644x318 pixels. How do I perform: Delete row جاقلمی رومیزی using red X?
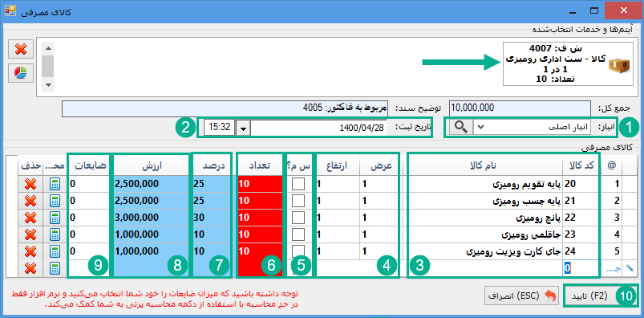pyautogui.click(x=30, y=234)
